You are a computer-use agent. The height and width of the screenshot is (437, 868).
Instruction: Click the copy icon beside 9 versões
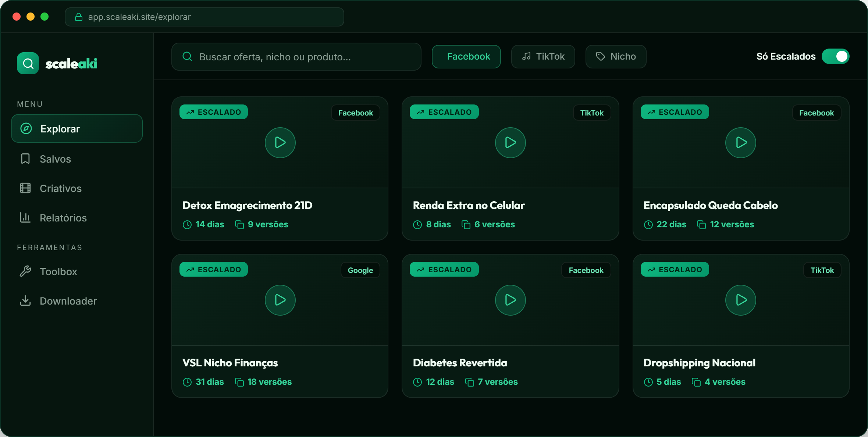pos(239,224)
